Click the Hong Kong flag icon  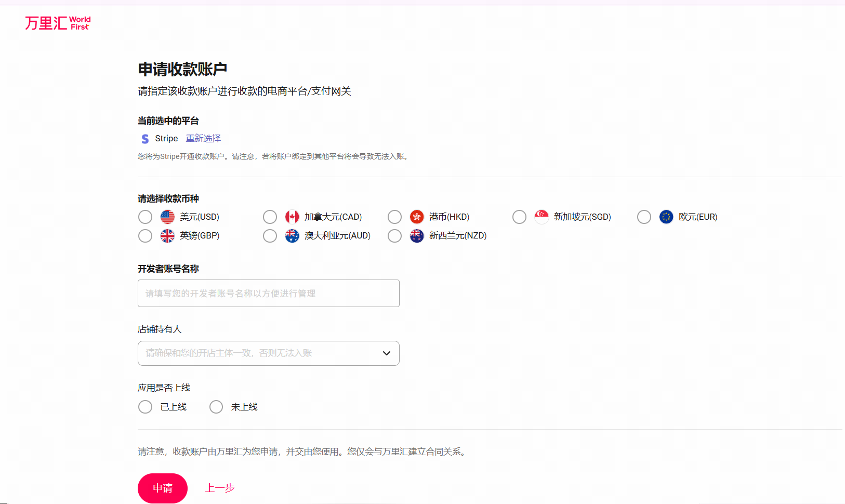coord(417,217)
